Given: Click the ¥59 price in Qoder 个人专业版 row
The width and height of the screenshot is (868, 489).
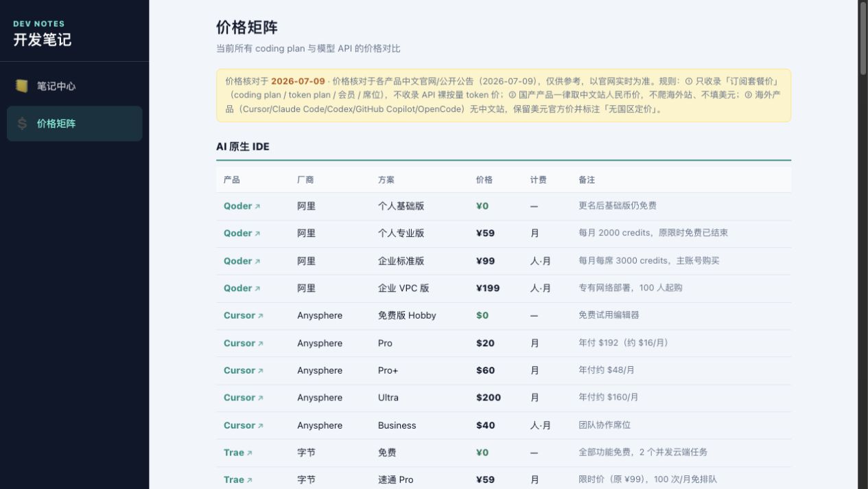Looking at the screenshot, I should point(485,233).
